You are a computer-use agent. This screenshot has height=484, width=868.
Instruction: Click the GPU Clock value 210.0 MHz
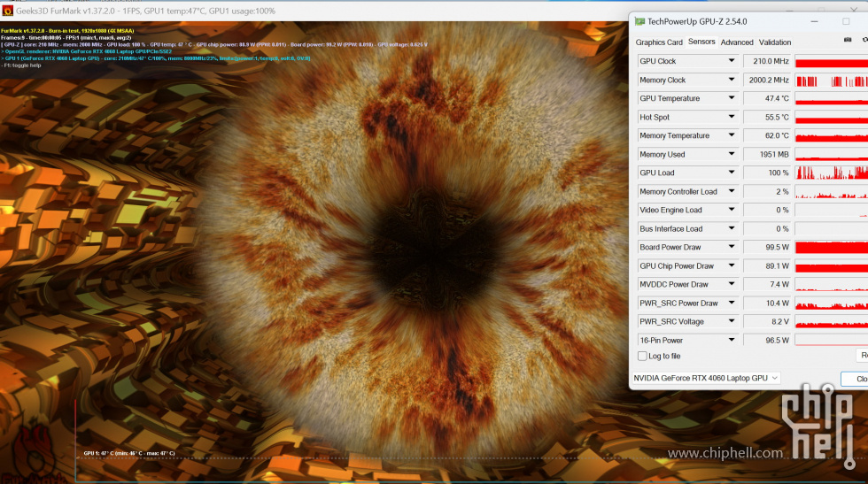tap(767, 61)
